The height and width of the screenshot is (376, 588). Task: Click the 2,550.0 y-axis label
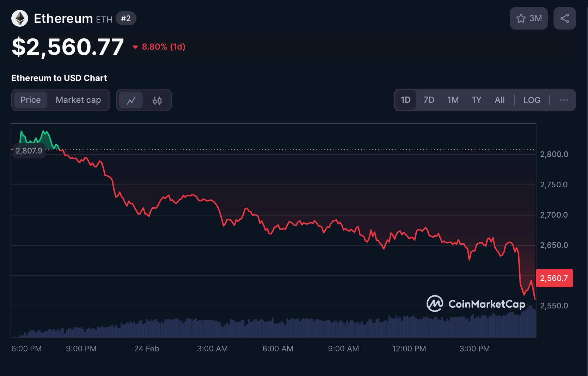(554, 306)
